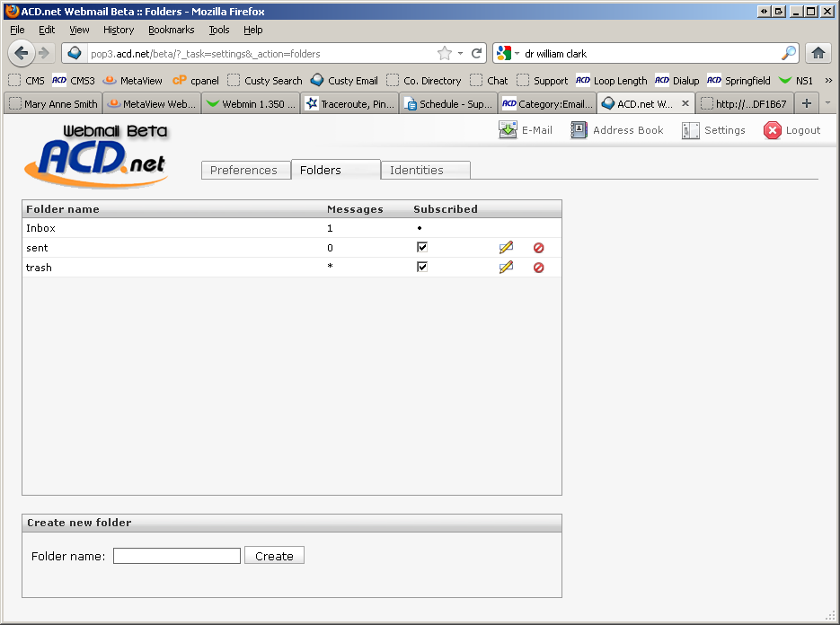
Task: Open the File menu
Action: point(17,30)
